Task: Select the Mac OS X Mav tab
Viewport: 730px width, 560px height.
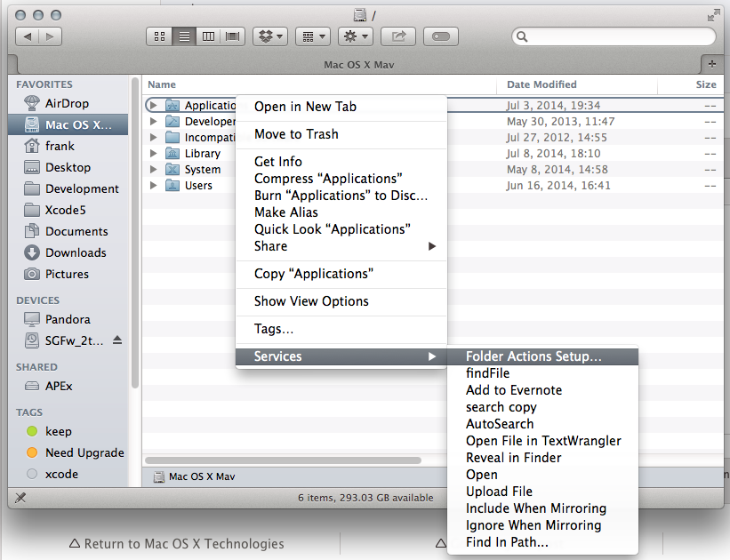Action: click(359, 65)
